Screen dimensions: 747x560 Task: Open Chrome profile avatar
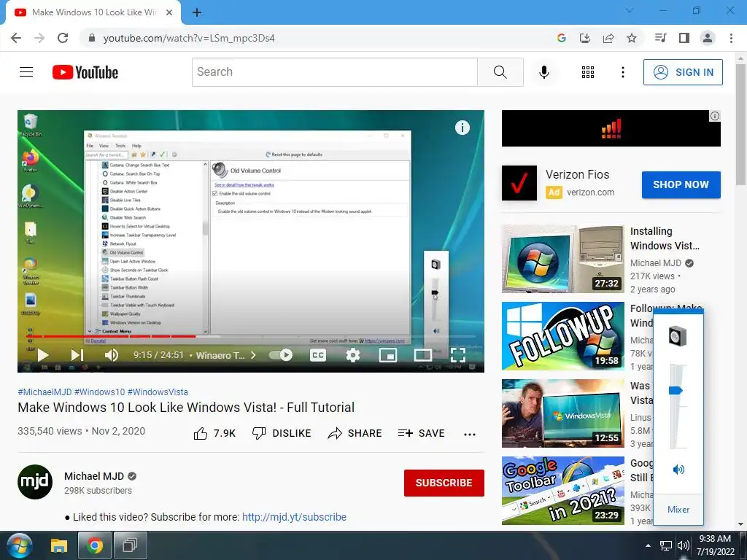pyautogui.click(x=708, y=38)
